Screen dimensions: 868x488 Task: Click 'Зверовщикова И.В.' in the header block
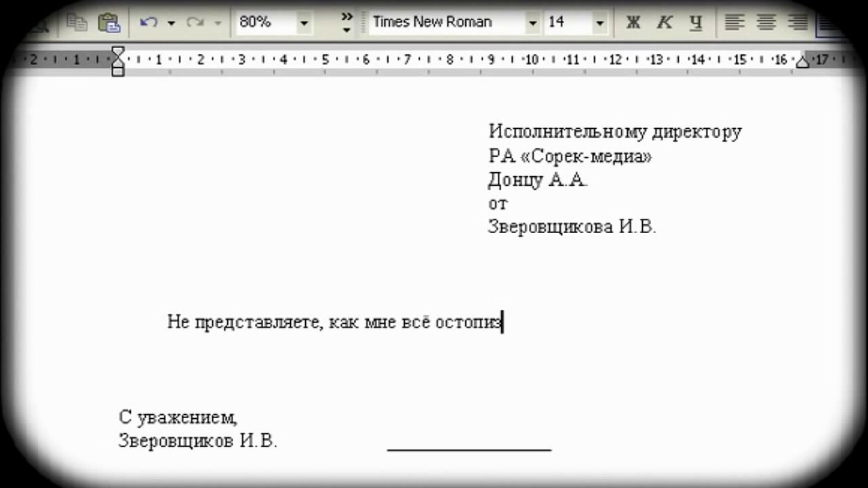click(x=572, y=227)
